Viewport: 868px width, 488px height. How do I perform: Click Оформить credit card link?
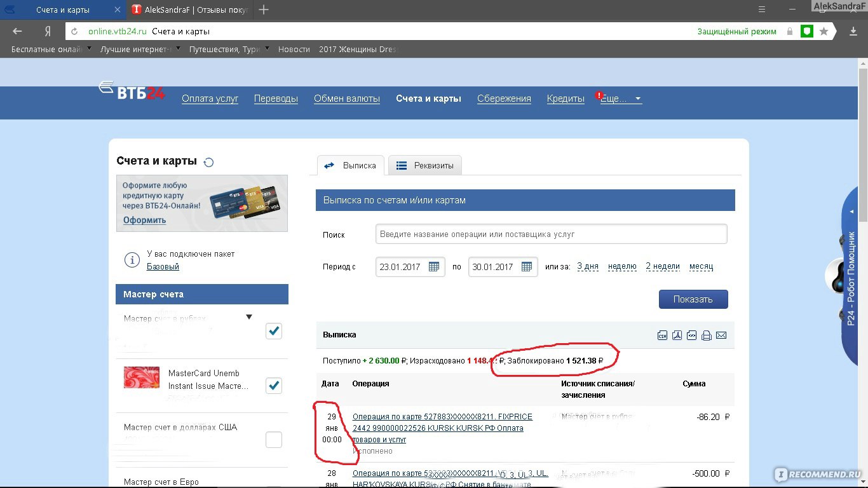[144, 220]
